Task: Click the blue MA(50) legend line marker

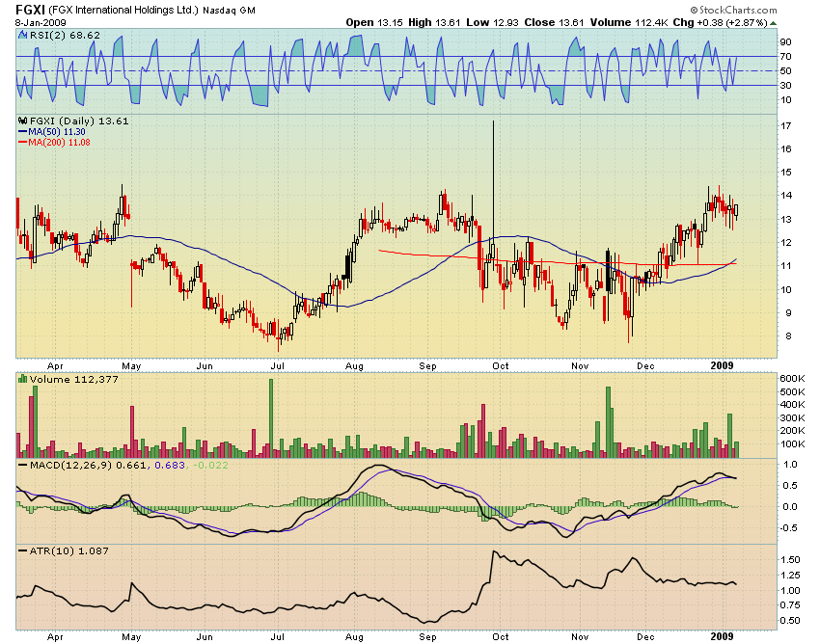Action: (x=22, y=132)
